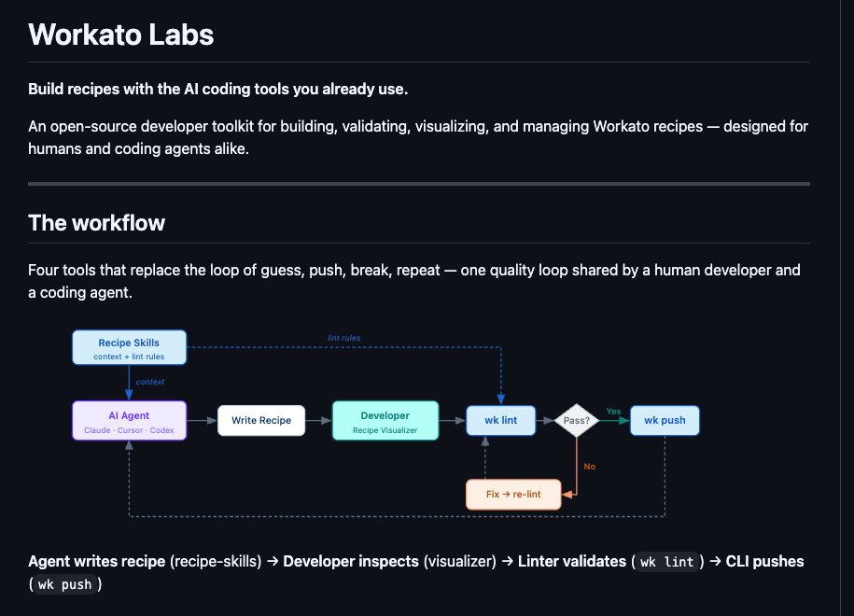Image resolution: width=854 pixels, height=616 pixels.
Task: Click the 'context' edge label
Action: [150, 382]
